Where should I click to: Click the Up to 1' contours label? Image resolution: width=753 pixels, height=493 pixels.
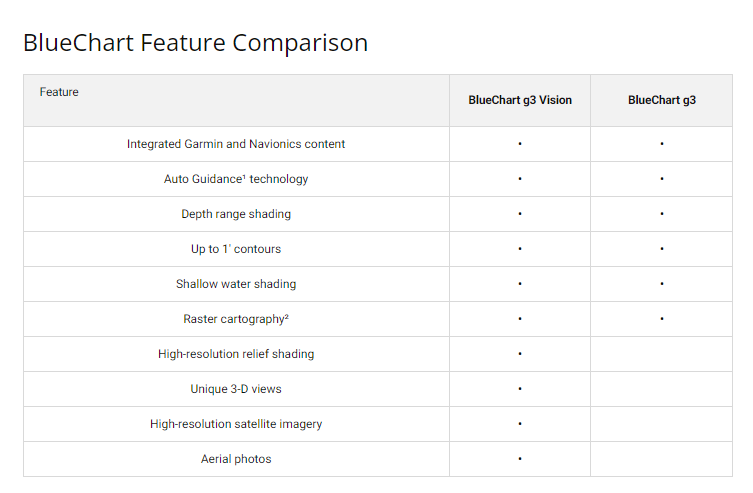[236, 249]
